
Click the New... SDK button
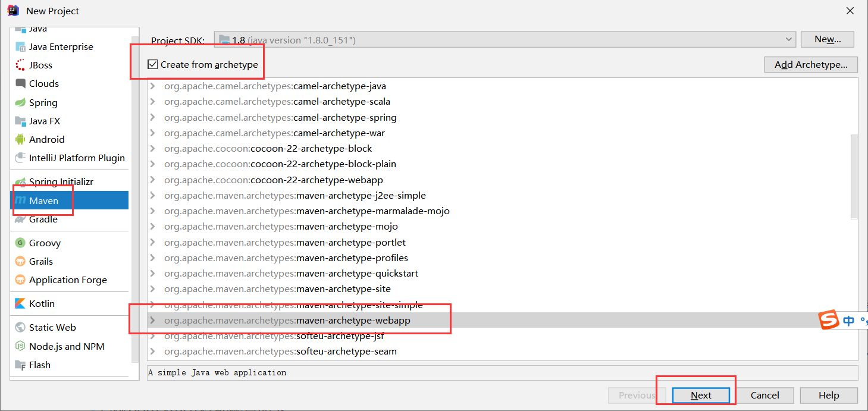(x=828, y=39)
